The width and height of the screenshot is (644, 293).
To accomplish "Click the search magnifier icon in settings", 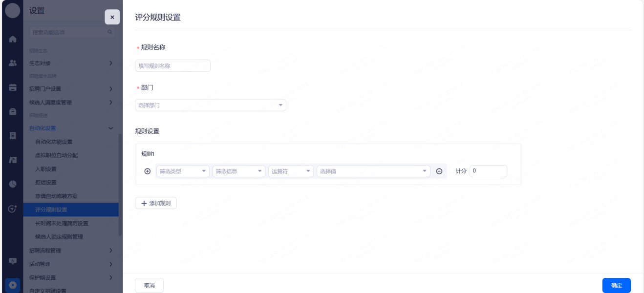I will tap(109, 32).
